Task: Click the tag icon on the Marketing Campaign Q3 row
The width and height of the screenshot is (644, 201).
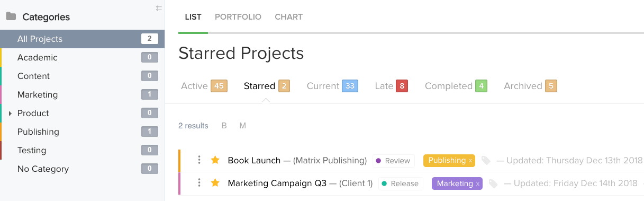Action: (x=493, y=183)
